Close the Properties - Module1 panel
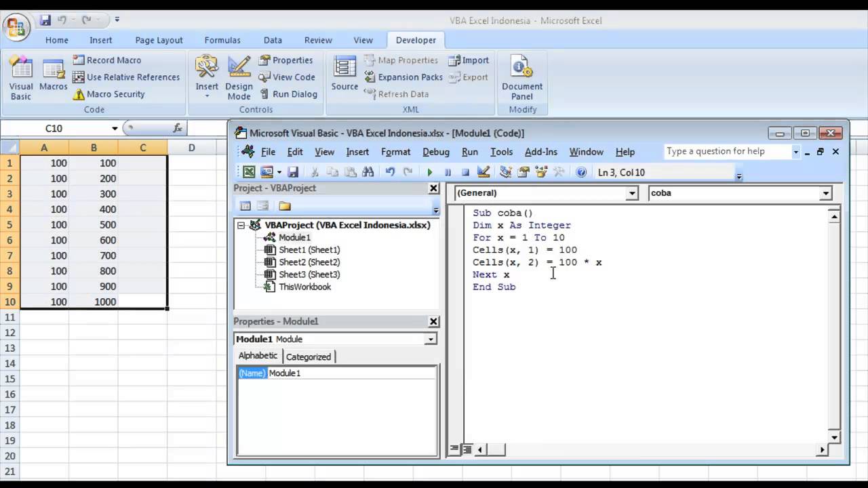 (x=433, y=321)
